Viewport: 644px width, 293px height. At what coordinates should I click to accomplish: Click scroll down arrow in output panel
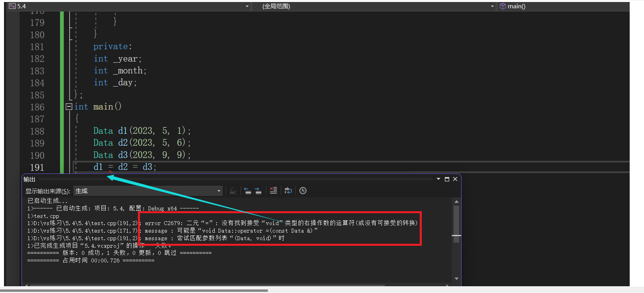[456, 279]
